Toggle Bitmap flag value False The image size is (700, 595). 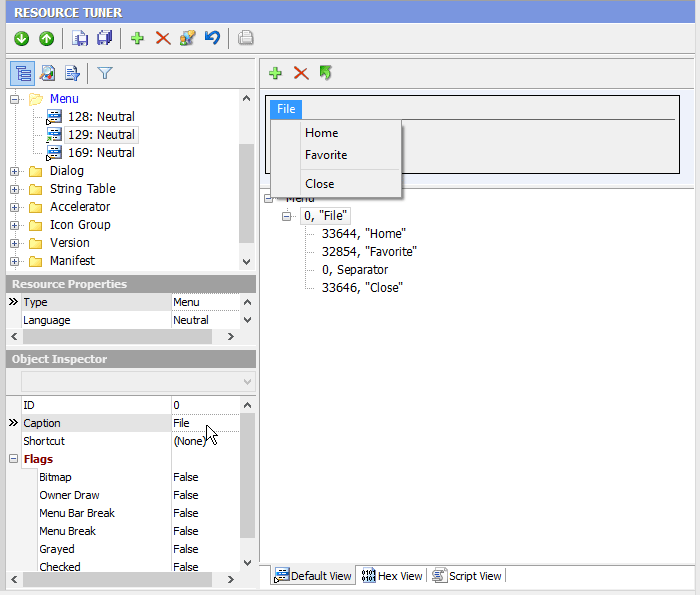(205, 477)
